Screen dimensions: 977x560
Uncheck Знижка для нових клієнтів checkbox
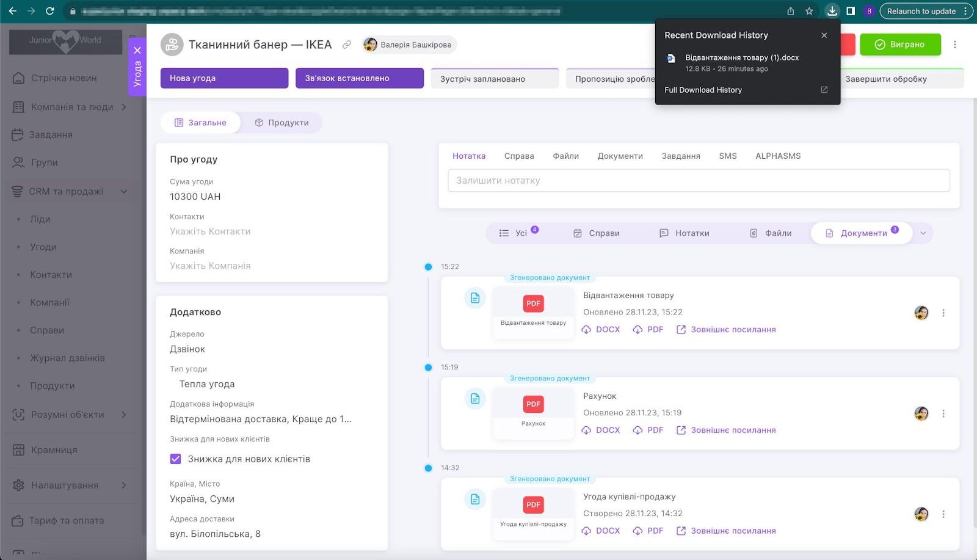(x=176, y=459)
